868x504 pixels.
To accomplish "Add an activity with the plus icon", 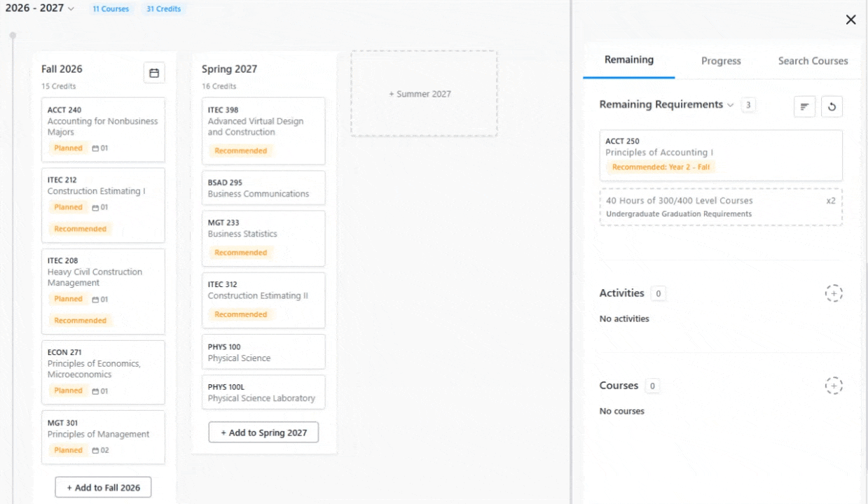I will (833, 293).
